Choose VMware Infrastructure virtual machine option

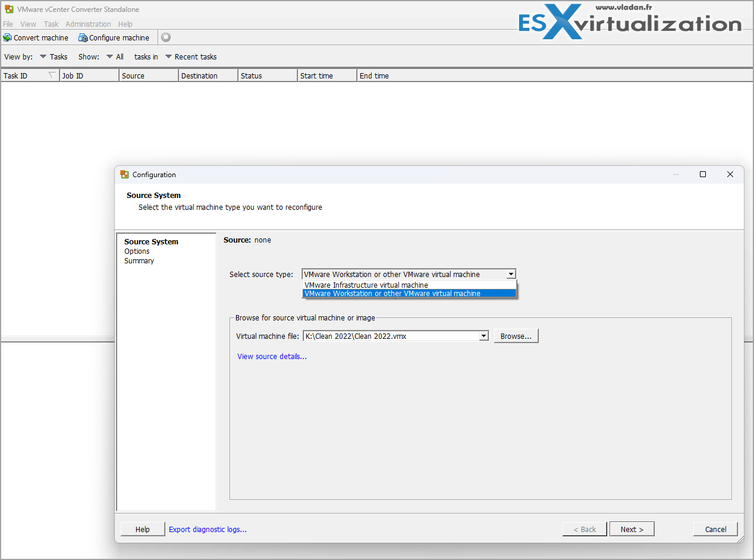pyautogui.click(x=410, y=285)
